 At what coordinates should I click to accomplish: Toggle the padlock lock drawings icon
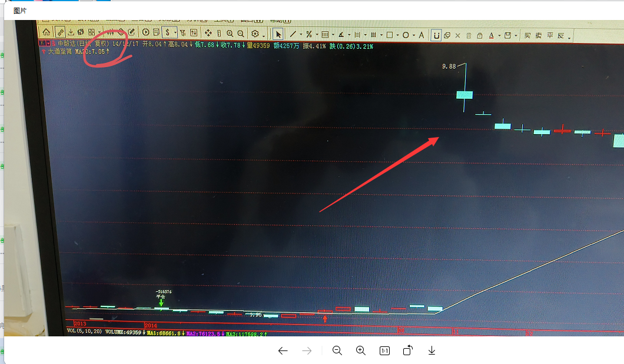pyautogui.click(x=480, y=36)
